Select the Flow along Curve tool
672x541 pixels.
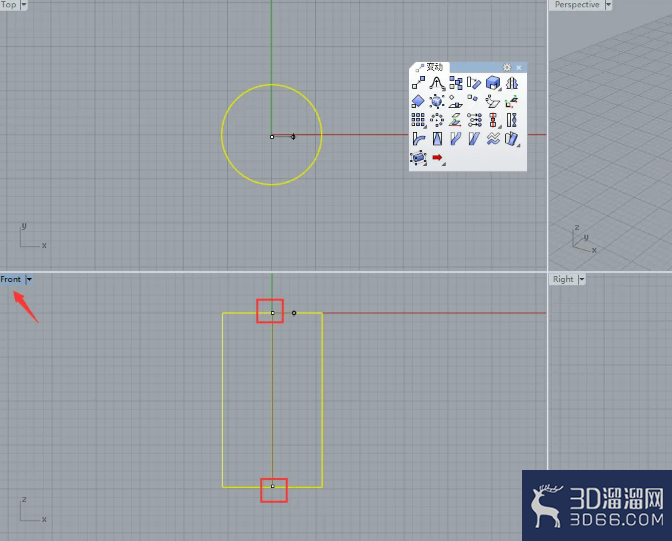tap(456, 139)
